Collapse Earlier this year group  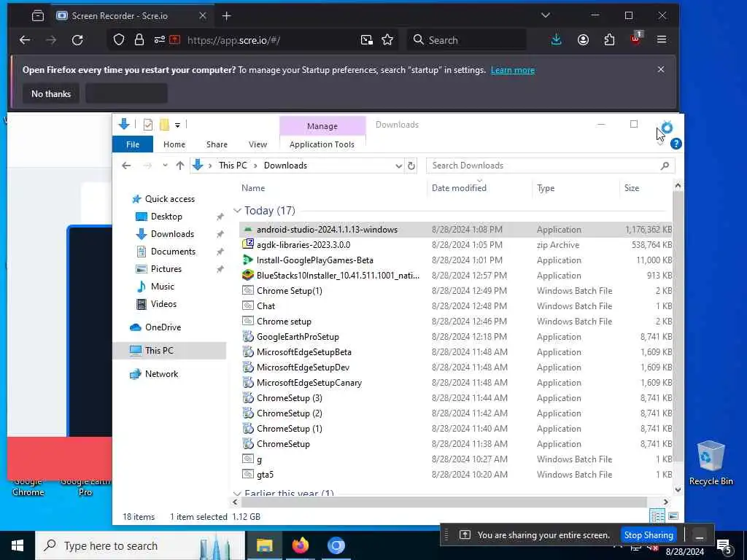[237, 494]
